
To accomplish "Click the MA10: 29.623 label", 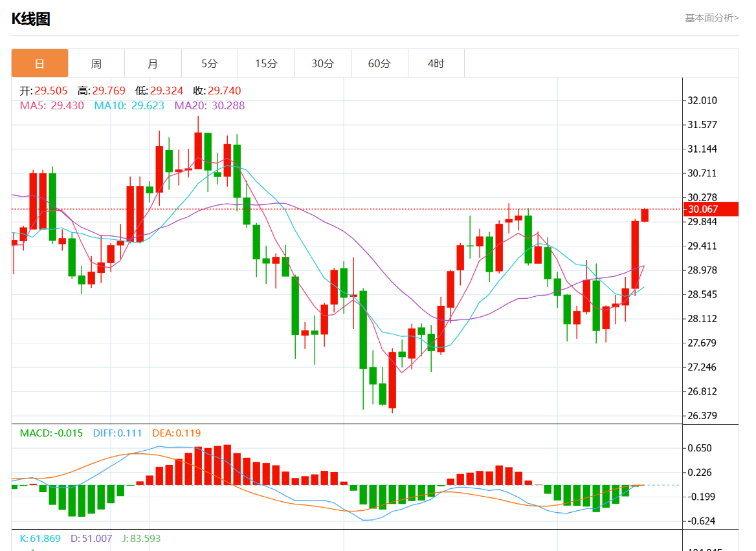I will coord(129,105).
